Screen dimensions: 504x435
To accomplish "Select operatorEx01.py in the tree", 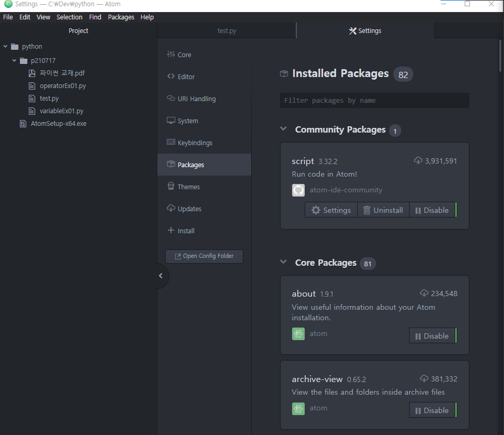I will [x=63, y=86].
